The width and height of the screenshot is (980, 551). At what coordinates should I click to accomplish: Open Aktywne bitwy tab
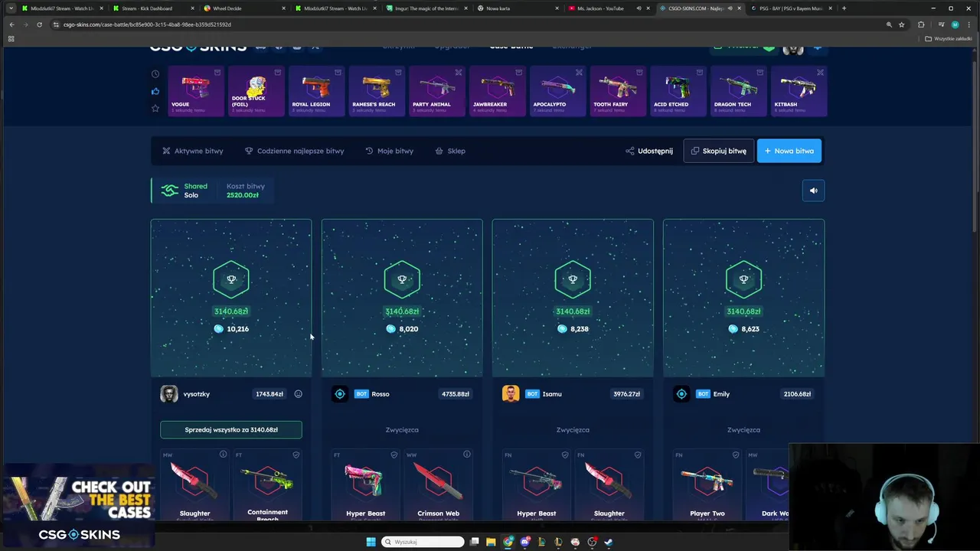193,151
